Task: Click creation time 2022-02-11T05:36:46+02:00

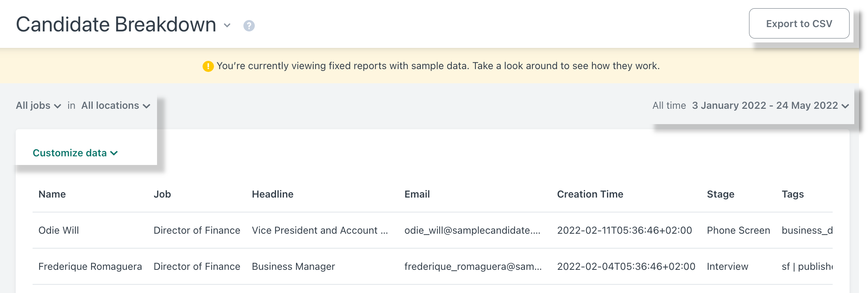Action: click(x=625, y=230)
